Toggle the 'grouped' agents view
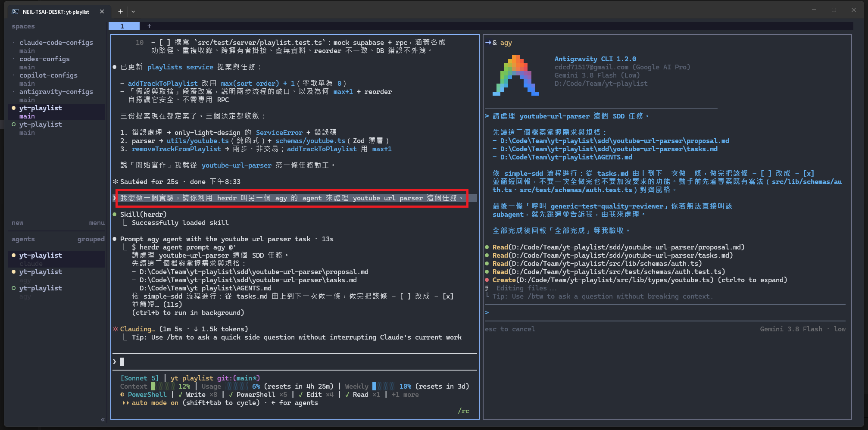This screenshot has height=430, width=868. [x=91, y=239]
